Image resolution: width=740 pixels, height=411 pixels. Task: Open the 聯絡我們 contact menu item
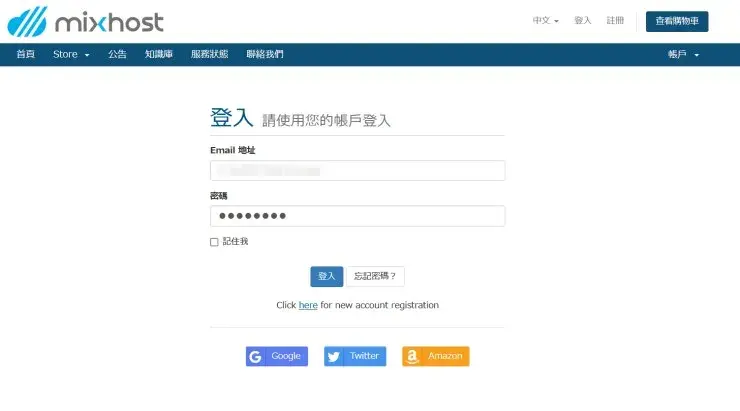tap(265, 54)
